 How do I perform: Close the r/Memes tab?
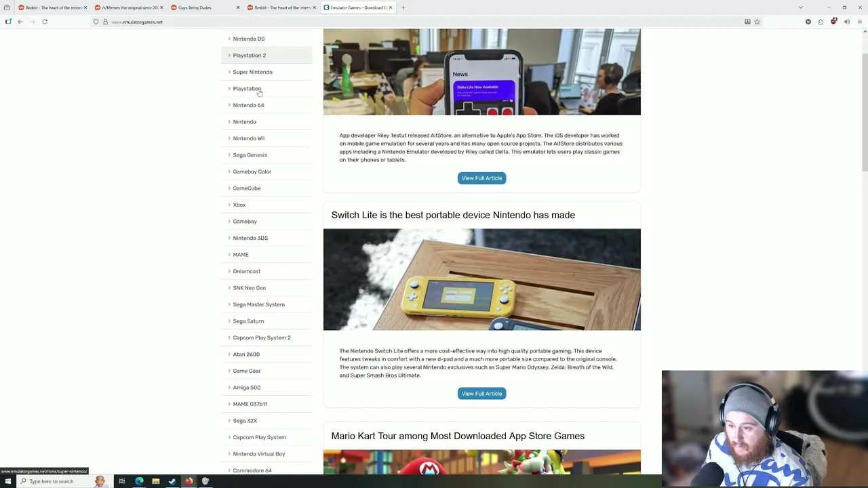(161, 7)
